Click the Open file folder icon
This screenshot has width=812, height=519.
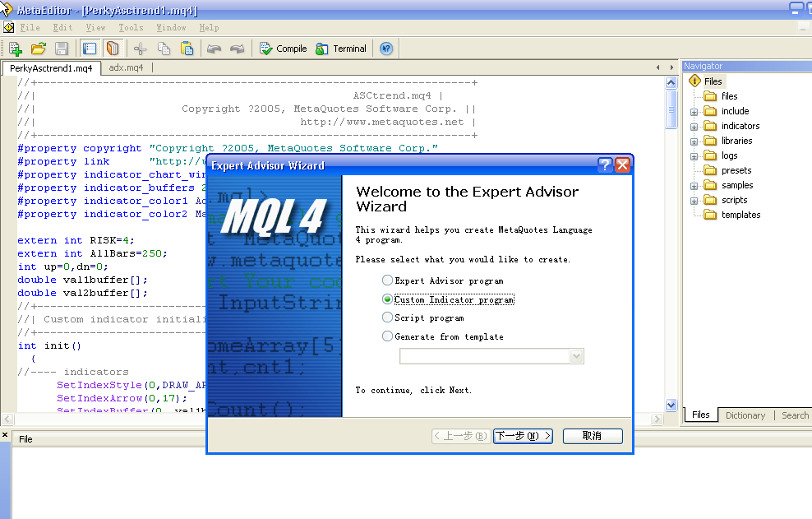coord(39,49)
